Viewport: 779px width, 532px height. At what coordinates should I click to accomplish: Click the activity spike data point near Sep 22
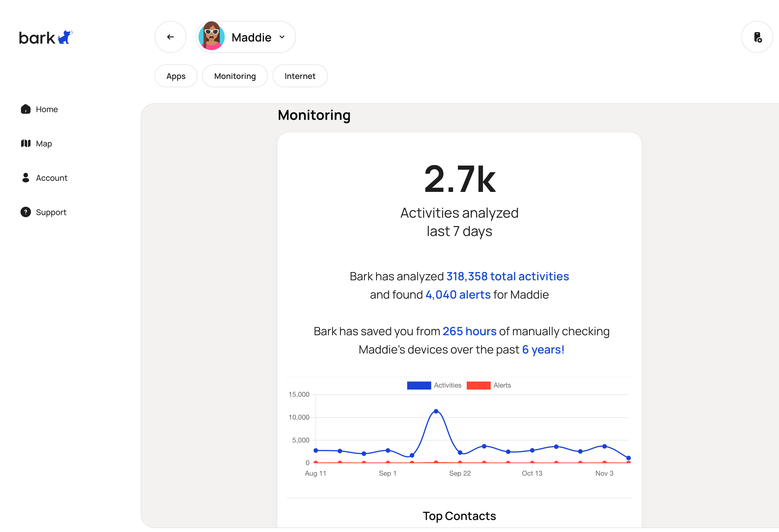(436, 411)
